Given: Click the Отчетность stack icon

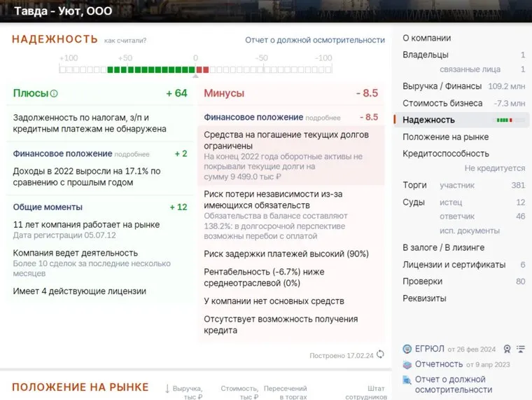Looking at the screenshot, I should [407, 364].
